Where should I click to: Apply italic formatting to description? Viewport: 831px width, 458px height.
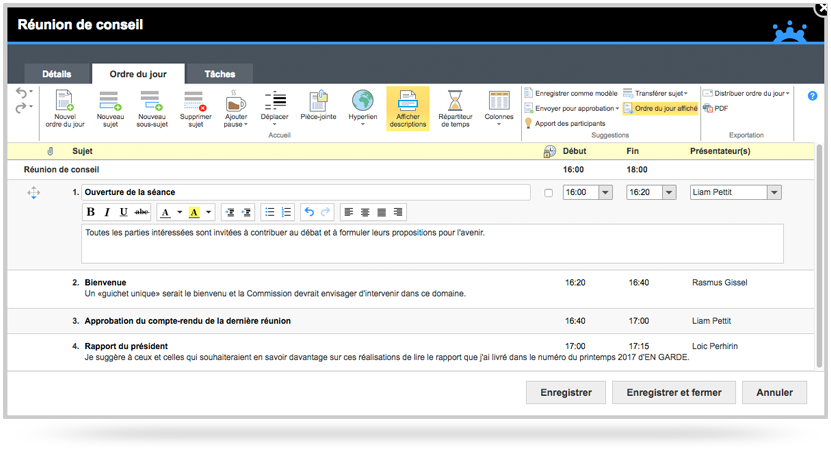tap(107, 212)
